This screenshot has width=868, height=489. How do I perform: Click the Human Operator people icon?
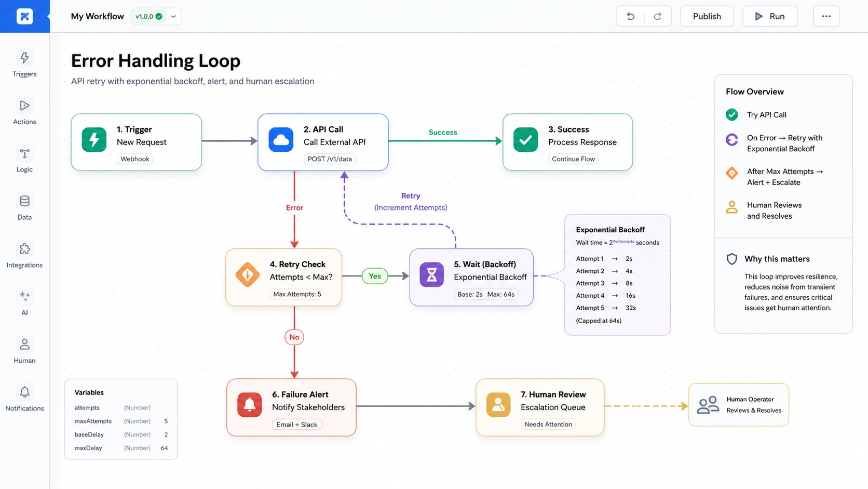click(x=708, y=405)
